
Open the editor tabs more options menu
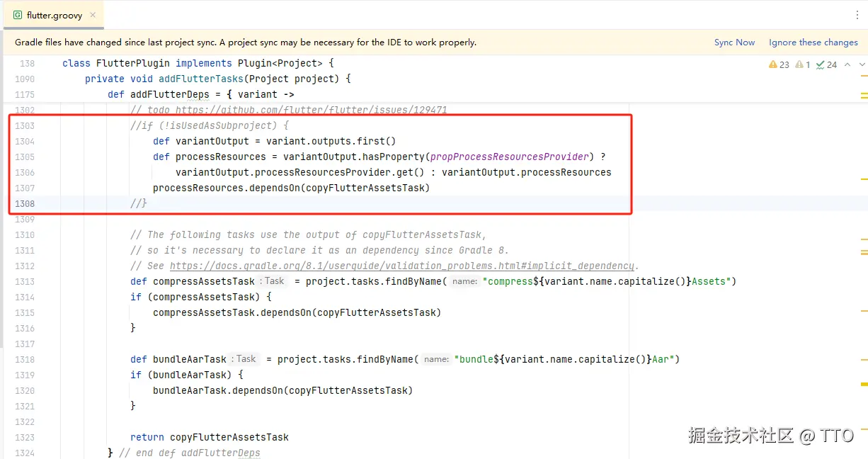tap(857, 15)
